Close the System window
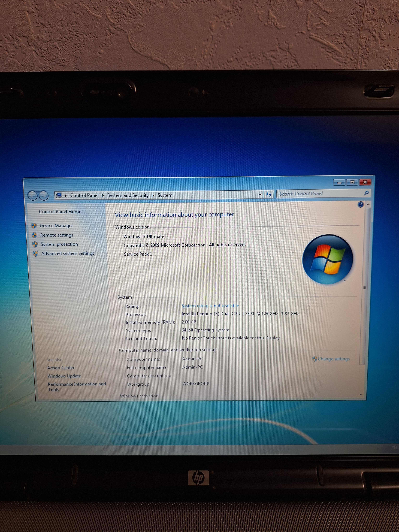The height and width of the screenshot is (532, 399). pyautogui.click(x=365, y=182)
